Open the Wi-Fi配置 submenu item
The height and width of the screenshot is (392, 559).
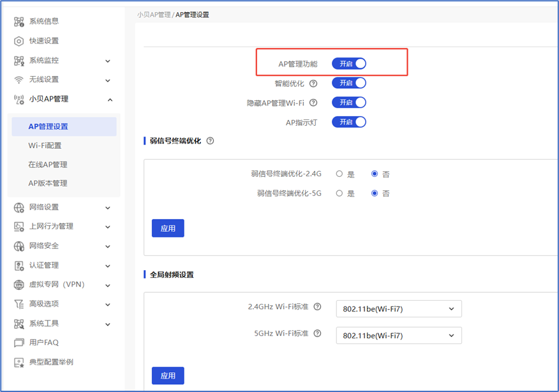point(45,146)
